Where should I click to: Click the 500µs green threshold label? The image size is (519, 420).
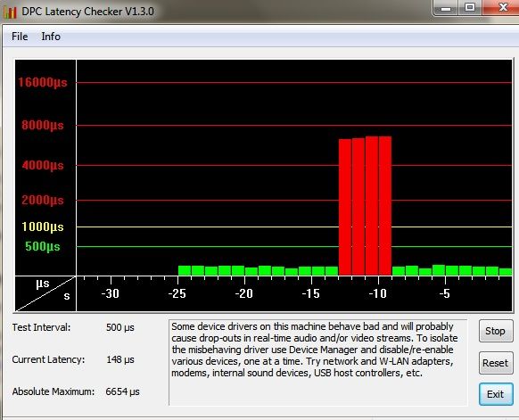point(43,247)
